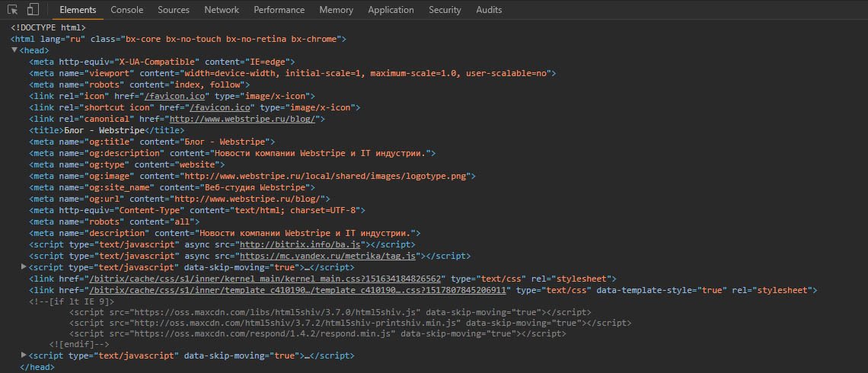Collapse the head element triangle

[14, 49]
